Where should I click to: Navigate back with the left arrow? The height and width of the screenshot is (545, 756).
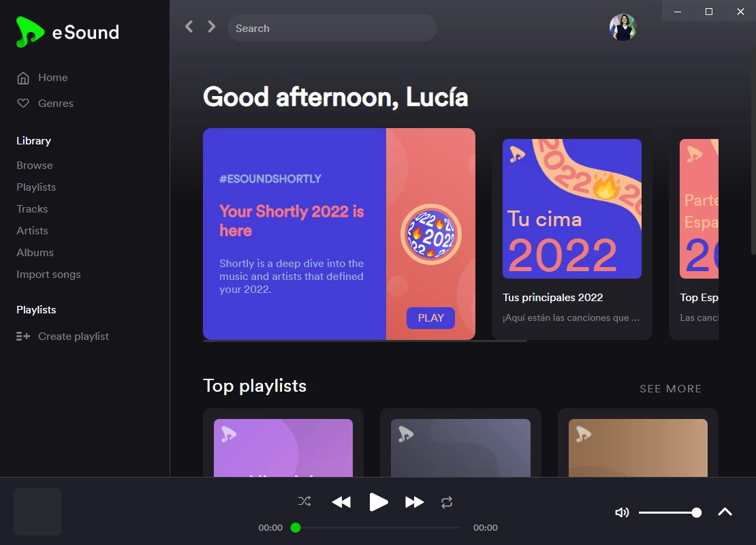tap(189, 27)
